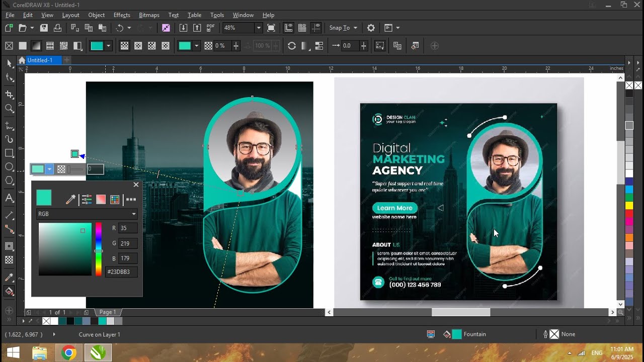Toggle Show Grid button
This screenshot has width=644, height=362.
tap(302, 28)
